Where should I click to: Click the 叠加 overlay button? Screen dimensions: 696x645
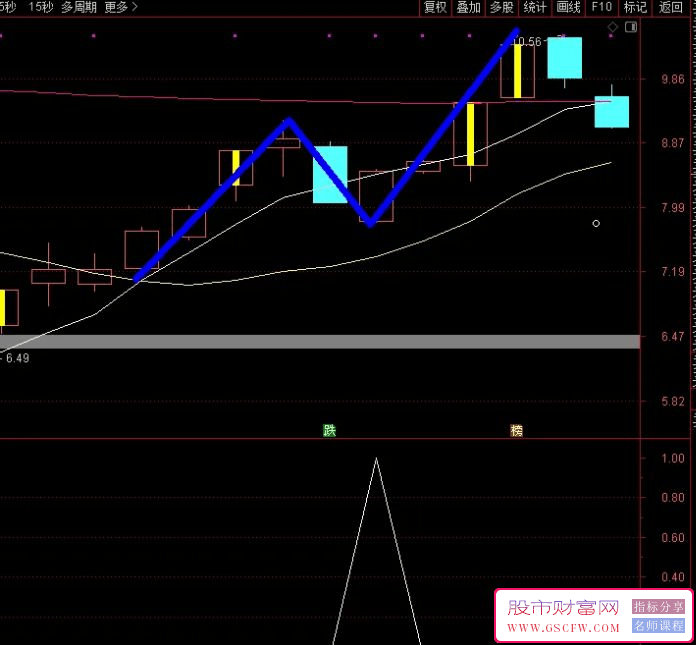[x=469, y=8]
